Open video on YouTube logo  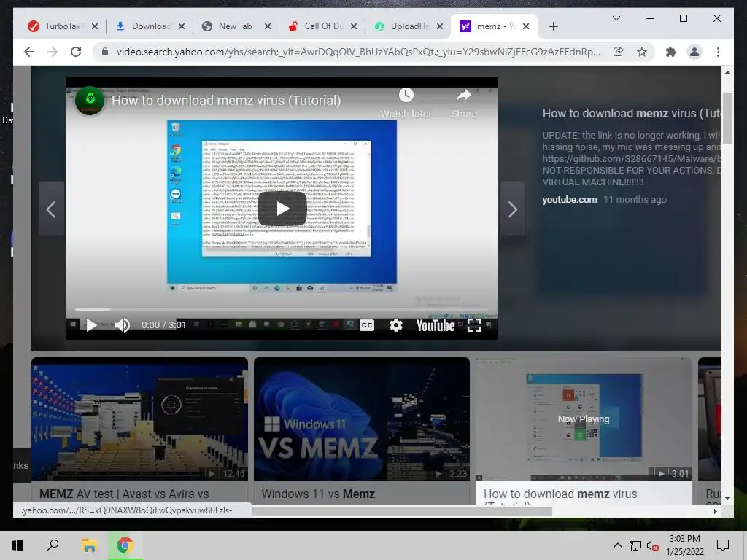click(x=436, y=325)
